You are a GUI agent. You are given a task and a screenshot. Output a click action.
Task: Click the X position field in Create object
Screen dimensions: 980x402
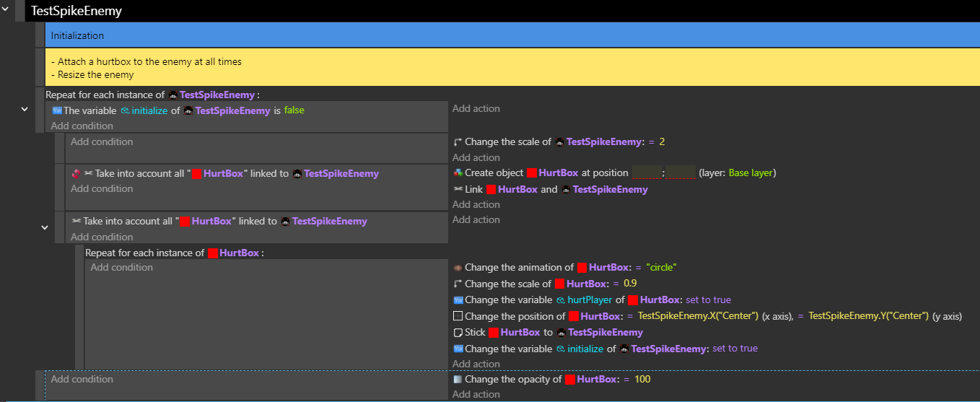coord(647,173)
